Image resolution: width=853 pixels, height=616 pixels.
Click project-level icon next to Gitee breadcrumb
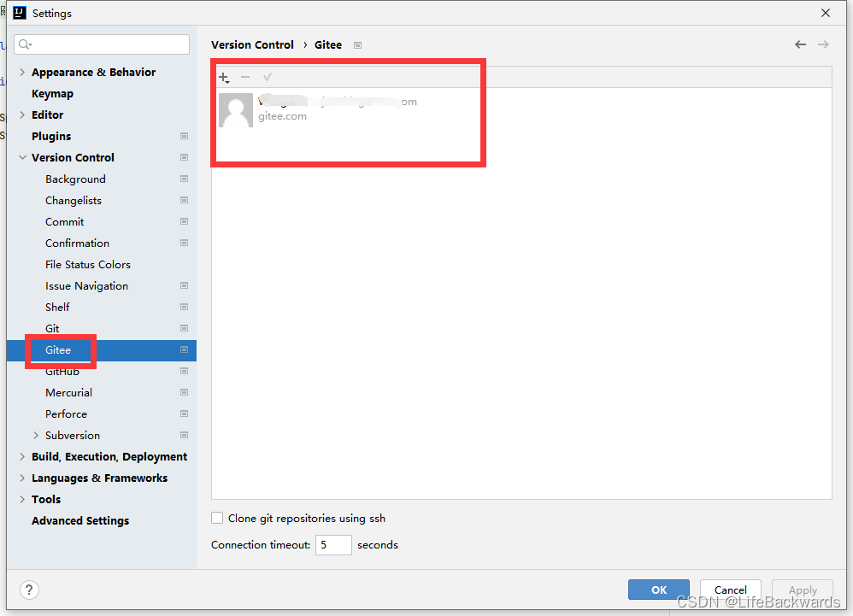coord(357,45)
